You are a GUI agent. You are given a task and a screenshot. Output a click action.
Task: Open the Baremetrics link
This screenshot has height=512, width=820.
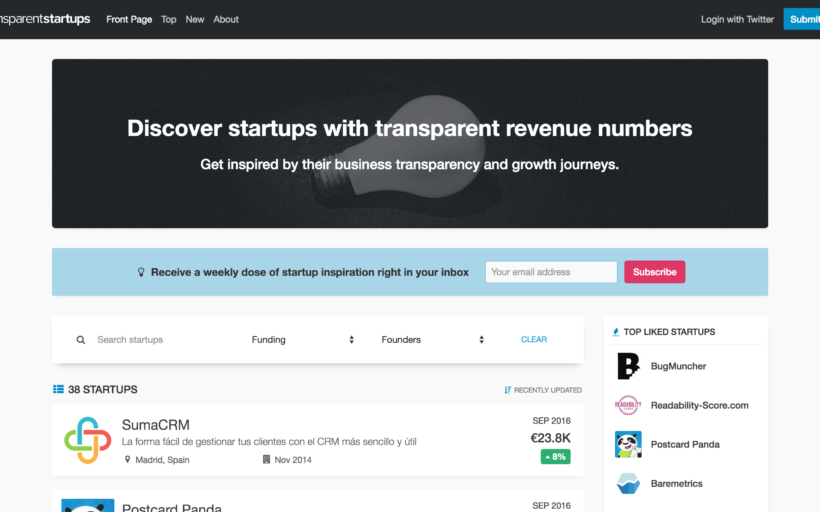pos(676,484)
